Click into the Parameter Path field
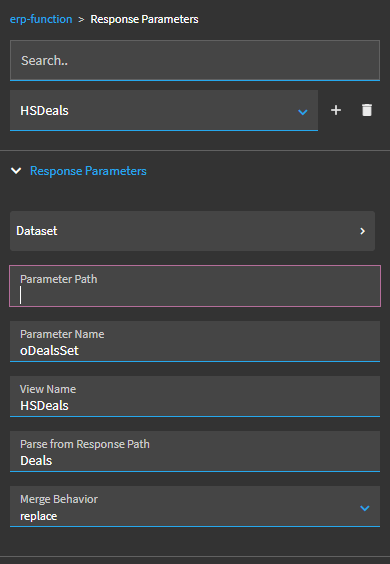Viewport: 390px width, 564px height. (x=195, y=286)
